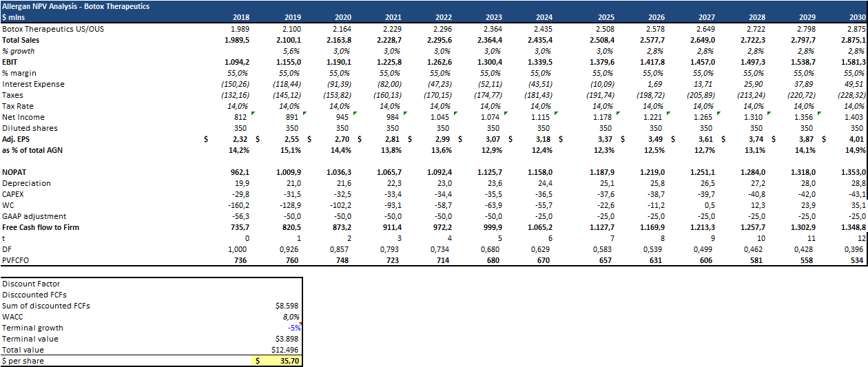868x367 pixels.
Task: Select the Allergan NPV Analysis title cell
Action: pyautogui.click(x=76, y=6)
